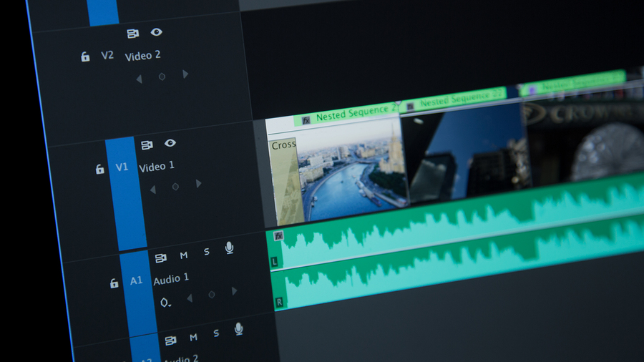Add keyframe on Video 2 track

click(x=162, y=77)
